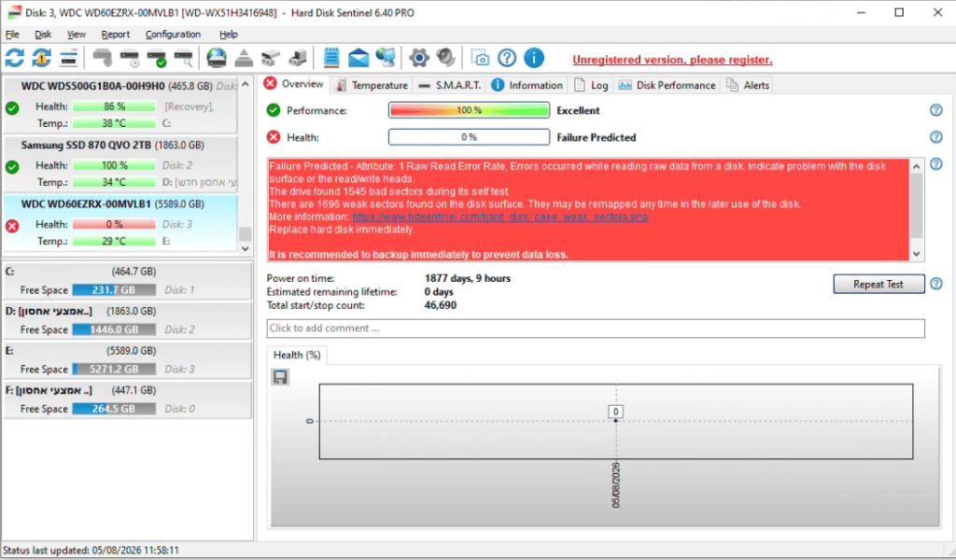
Task: Click the disk with magnifier icon
Action: [184, 59]
